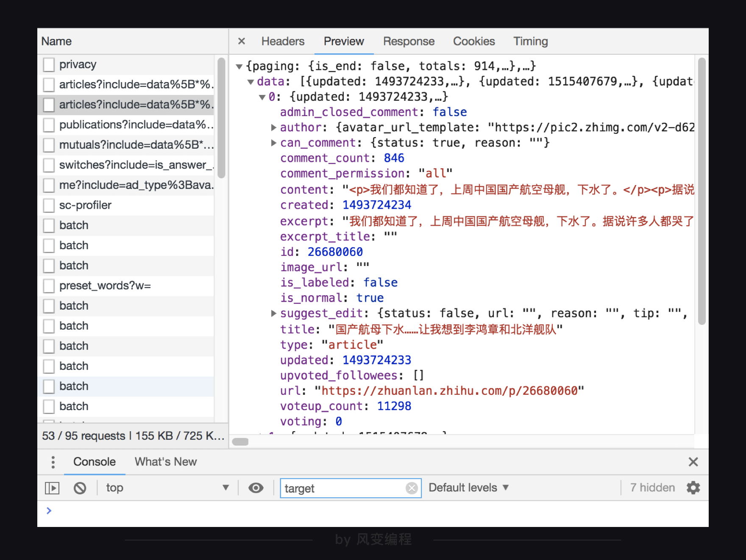Click the admin_closed_comment false value
This screenshot has width=746, height=560.
(x=449, y=112)
